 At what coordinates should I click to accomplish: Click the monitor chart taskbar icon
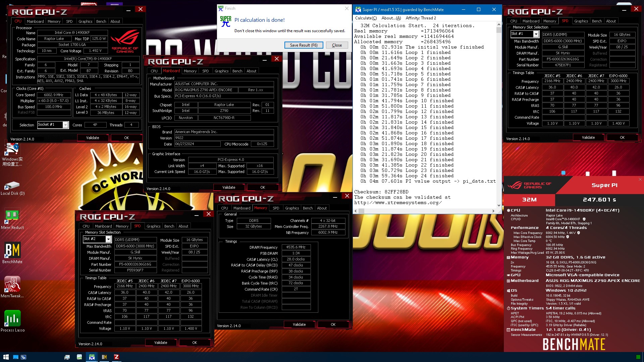coord(67,357)
